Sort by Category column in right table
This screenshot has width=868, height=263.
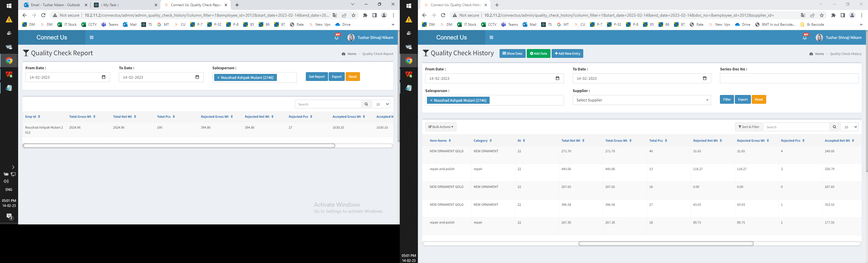click(483, 141)
